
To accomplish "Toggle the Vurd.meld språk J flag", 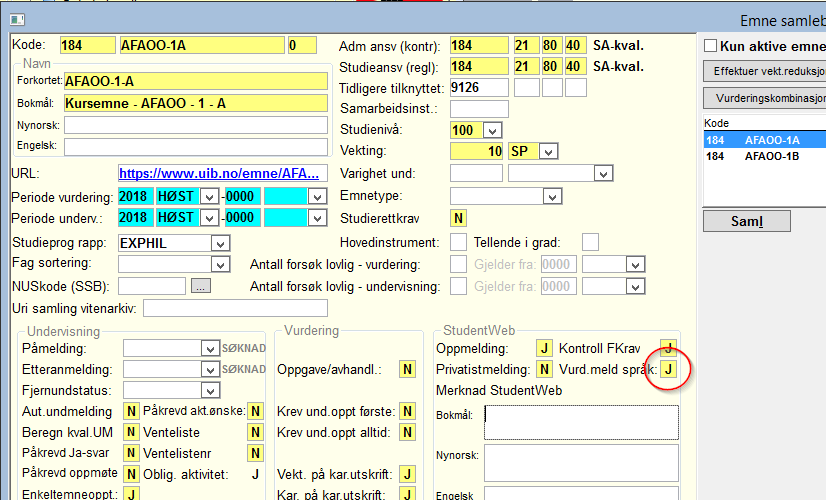I will tap(669, 369).
